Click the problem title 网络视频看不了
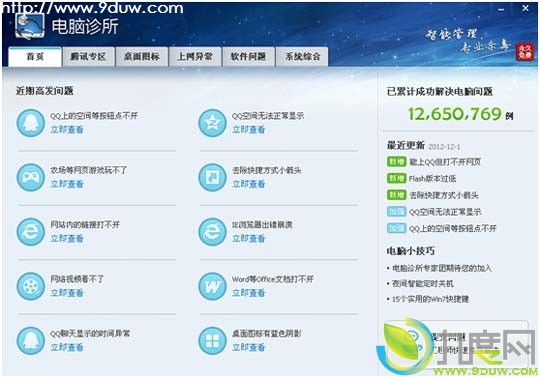This screenshot has height=378, width=540. [77, 279]
